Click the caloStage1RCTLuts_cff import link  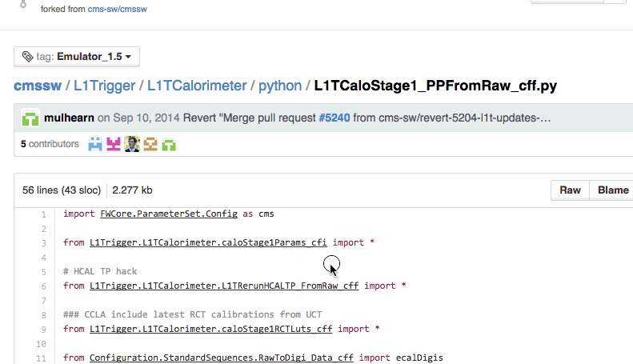[211, 328]
